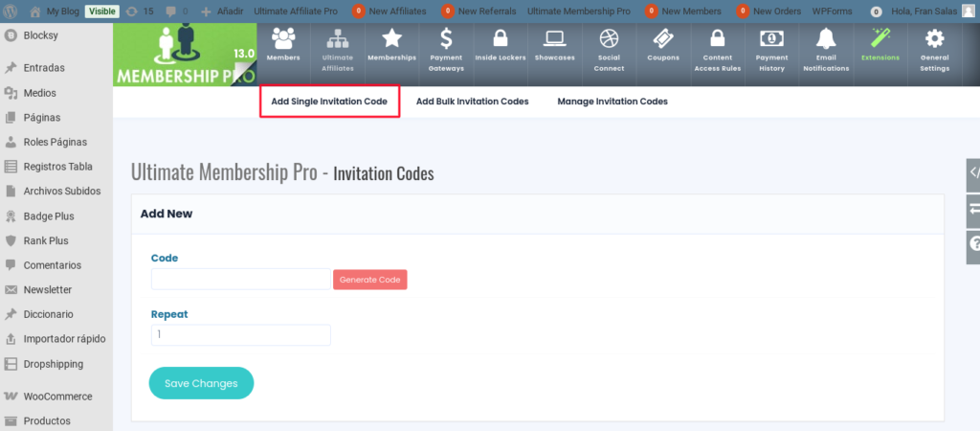Image resolution: width=980 pixels, height=431 pixels.
Task: Open Ultimate Membership Pro admin bar menu
Action: tap(579, 11)
